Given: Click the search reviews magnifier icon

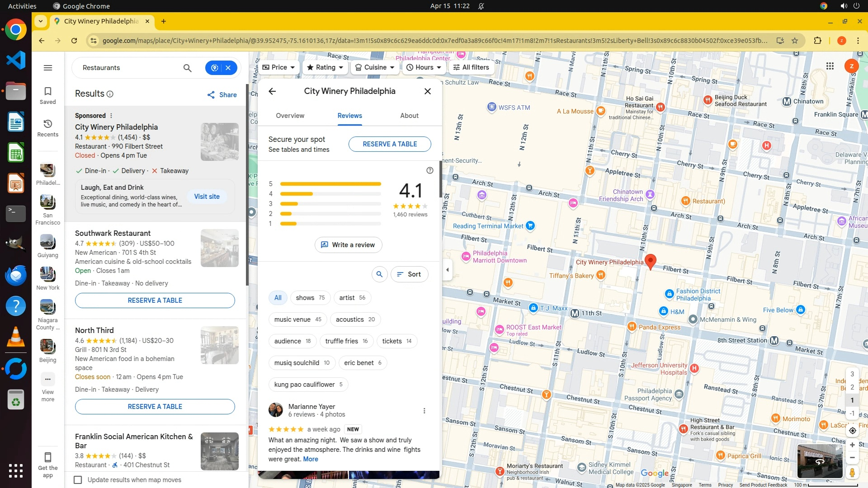Looking at the screenshot, I should coord(379,274).
